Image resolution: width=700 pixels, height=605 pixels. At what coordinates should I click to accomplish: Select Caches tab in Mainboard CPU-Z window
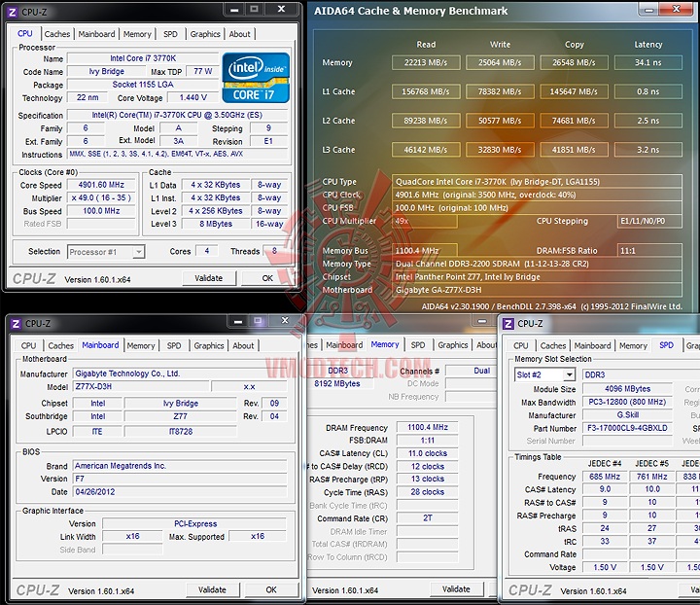coord(60,345)
